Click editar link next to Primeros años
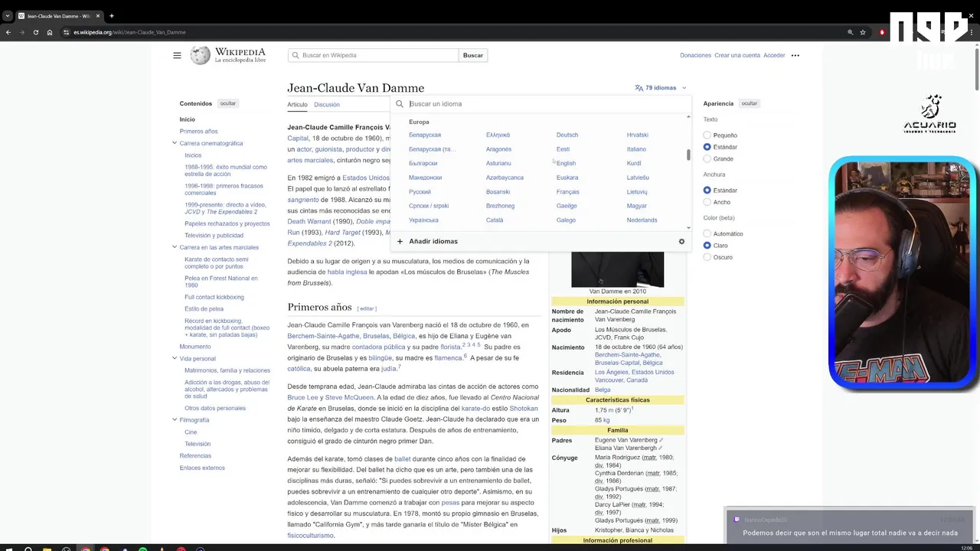 pyautogui.click(x=367, y=308)
